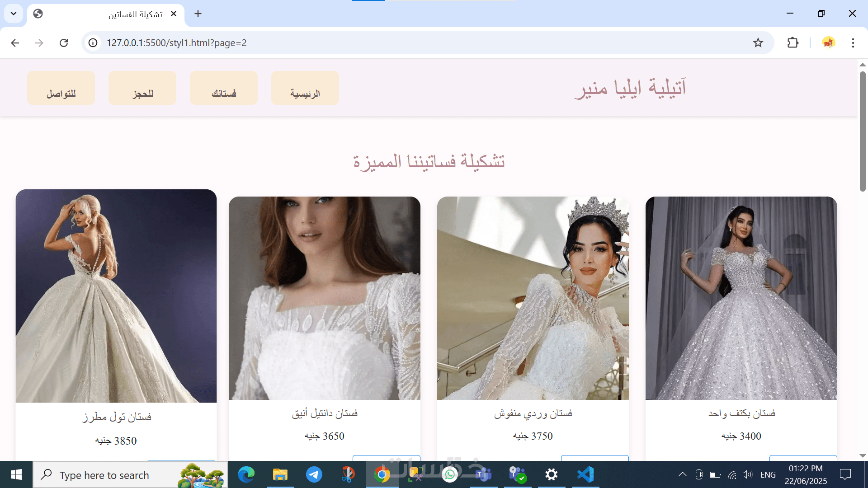Open the Telegram taskbar icon
This screenshot has width=868, height=488.
[314, 474]
